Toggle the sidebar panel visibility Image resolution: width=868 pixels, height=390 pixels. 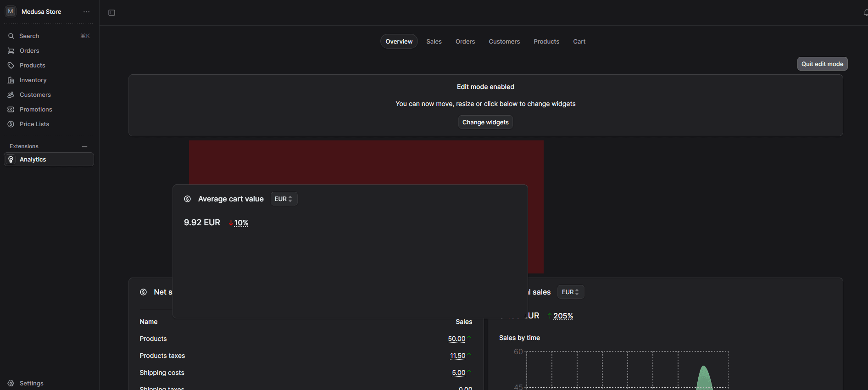coord(111,13)
